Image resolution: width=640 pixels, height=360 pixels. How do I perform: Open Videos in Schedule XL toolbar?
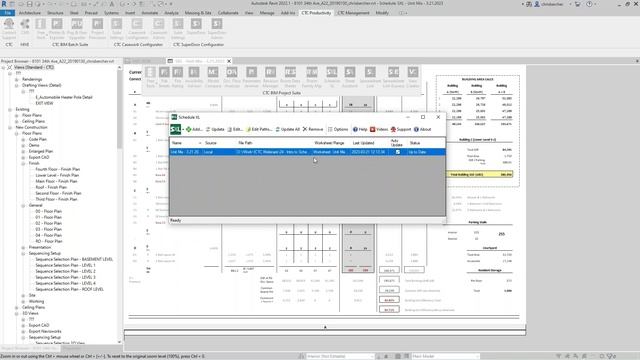point(379,129)
